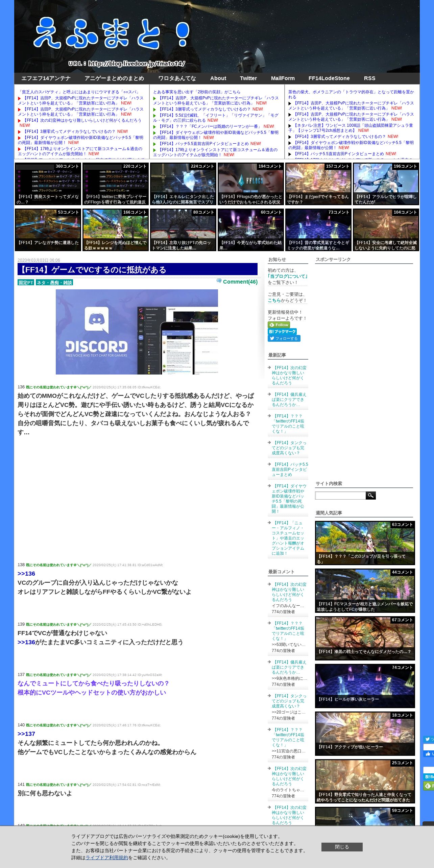Open thumbnail 今更ながら零式始めた結果
The image size is (434, 868).
(251, 230)
